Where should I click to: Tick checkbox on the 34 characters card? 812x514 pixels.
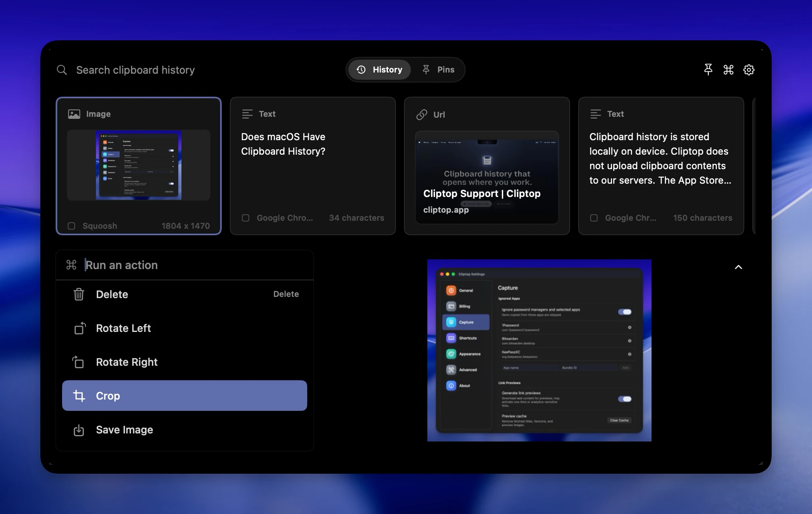(246, 218)
